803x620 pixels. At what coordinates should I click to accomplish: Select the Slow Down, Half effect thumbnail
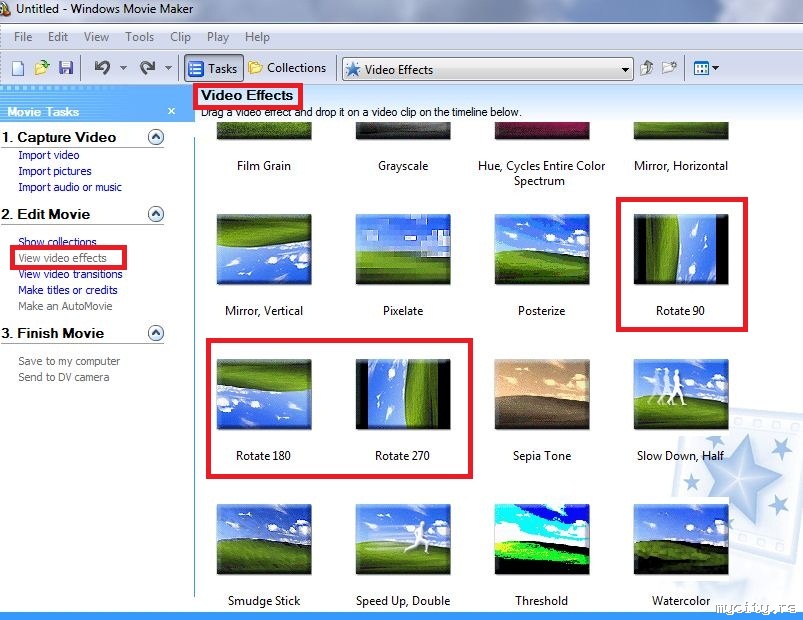pos(681,394)
